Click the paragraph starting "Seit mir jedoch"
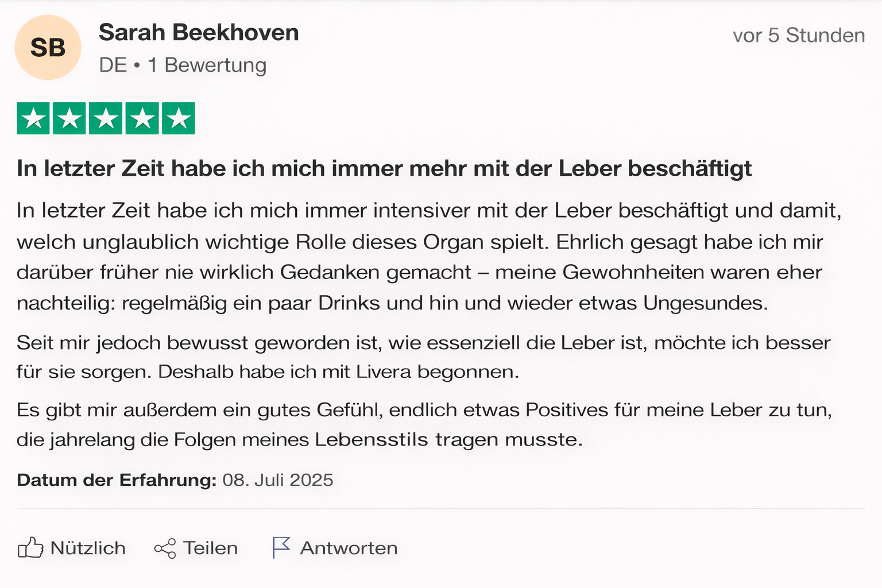The height and width of the screenshot is (588, 882). pos(423,357)
